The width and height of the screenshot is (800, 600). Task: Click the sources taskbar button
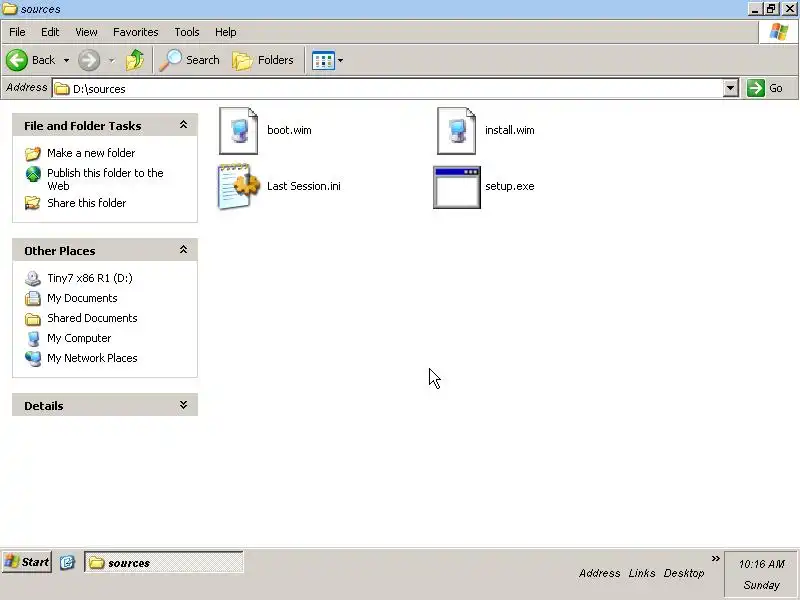[163, 562]
